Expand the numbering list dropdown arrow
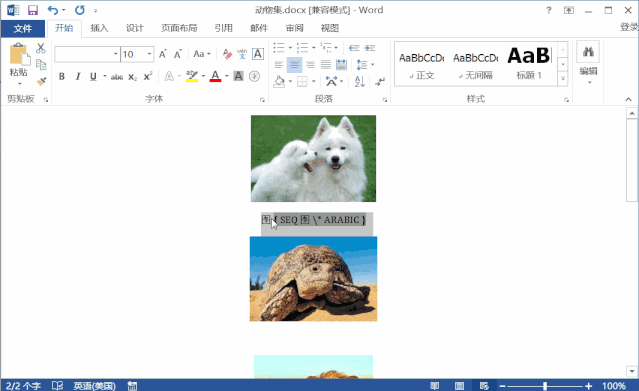Image resolution: width=639 pixels, height=391 pixels. 313,48
